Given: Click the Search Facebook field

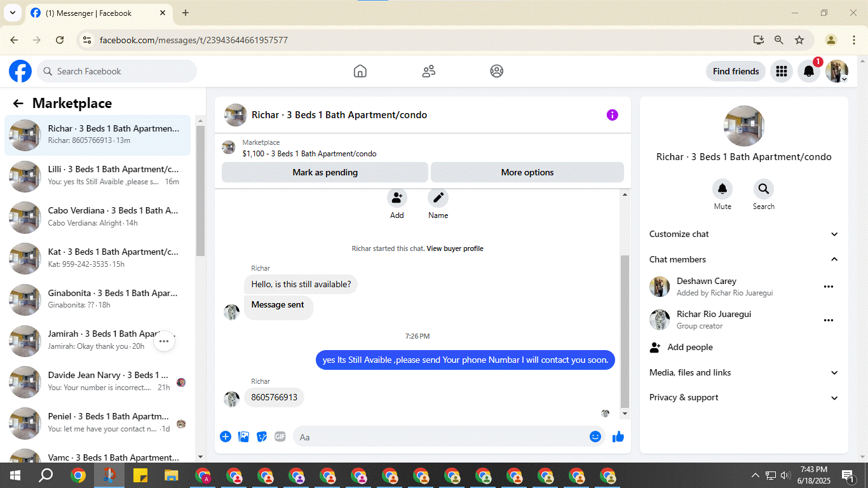Looking at the screenshot, I should pyautogui.click(x=117, y=71).
